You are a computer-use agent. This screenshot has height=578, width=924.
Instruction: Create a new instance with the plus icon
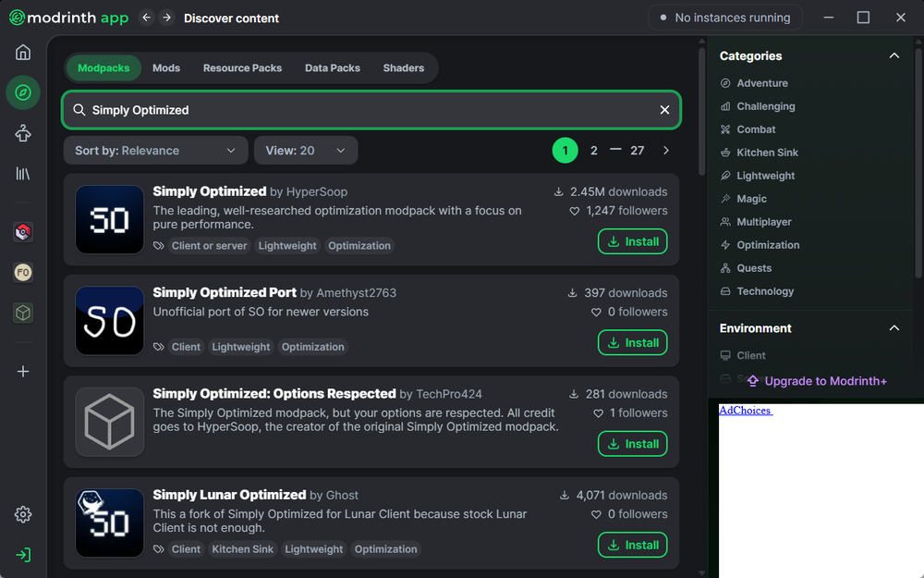pos(23,371)
